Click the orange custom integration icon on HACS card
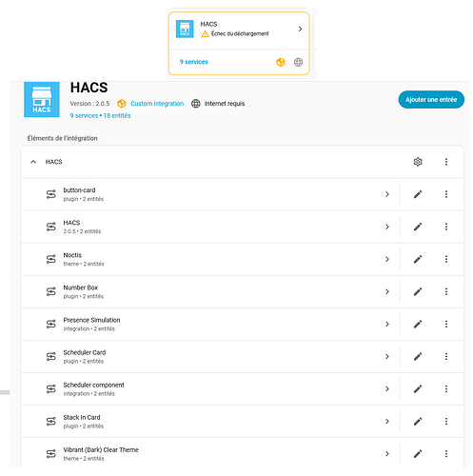The image size is (473, 476). (x=281, y=62)
